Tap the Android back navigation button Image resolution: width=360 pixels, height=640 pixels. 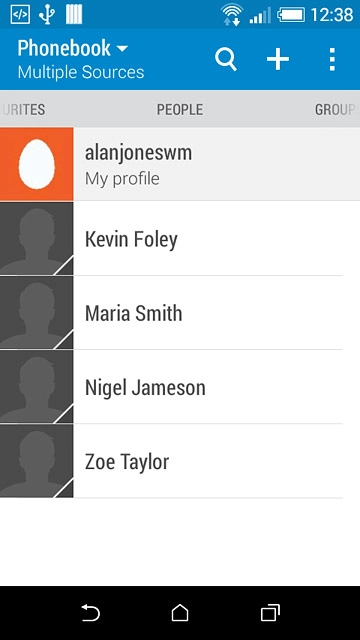point(91,613)
